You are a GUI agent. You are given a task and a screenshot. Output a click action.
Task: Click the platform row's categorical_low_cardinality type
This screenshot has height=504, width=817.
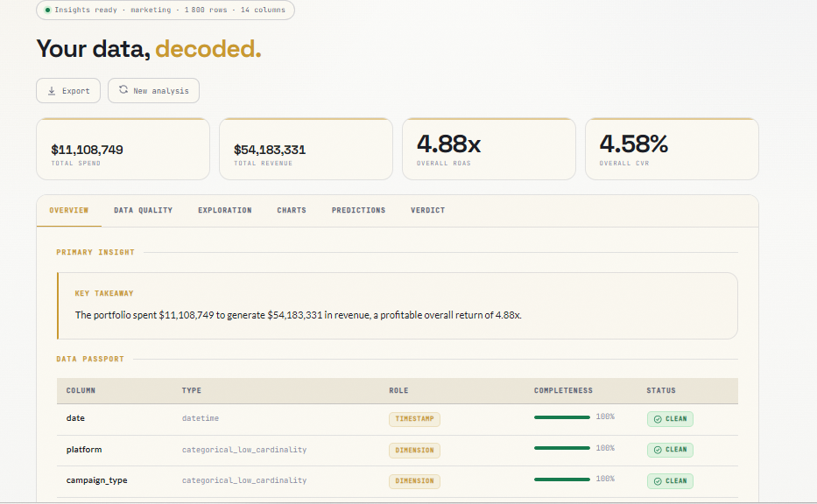point(243,450)
